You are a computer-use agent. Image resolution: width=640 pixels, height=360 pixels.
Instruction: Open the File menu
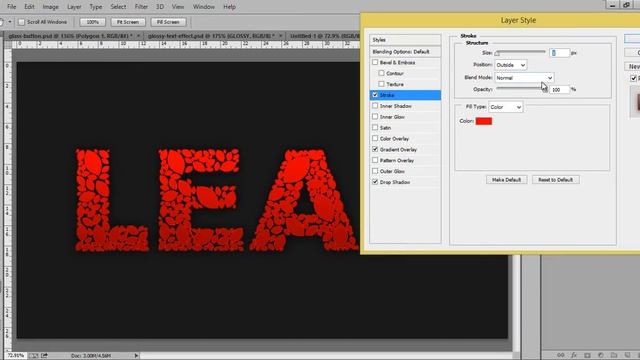(x=11, y=7)
